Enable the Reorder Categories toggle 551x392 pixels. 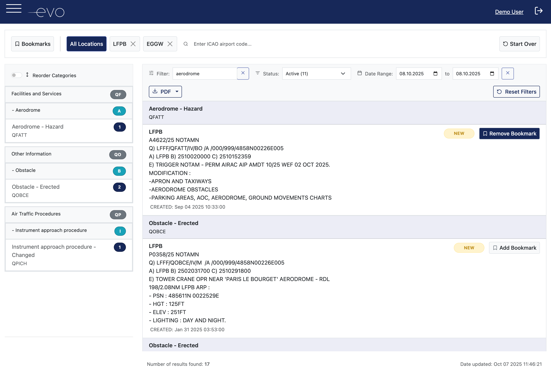click(17, 75)
